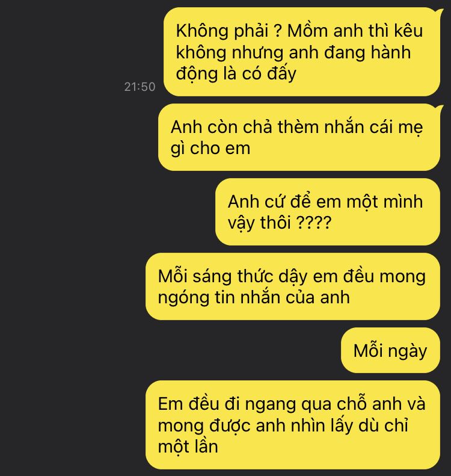The height and width of the screenshot is (476, 451).
Task: Click the question marks after "vậy thôi"
Action: click(313, 223)
